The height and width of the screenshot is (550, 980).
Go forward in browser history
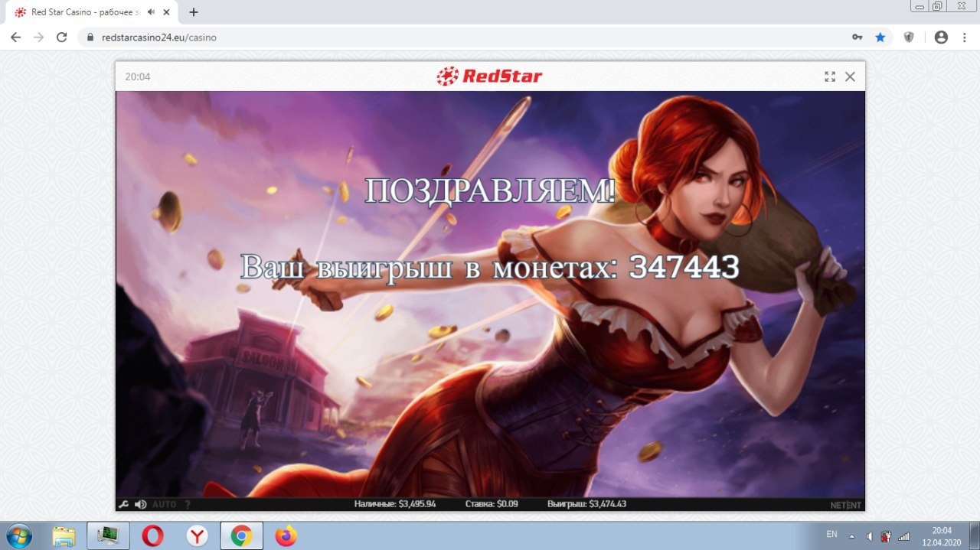[x=38, y=37]
